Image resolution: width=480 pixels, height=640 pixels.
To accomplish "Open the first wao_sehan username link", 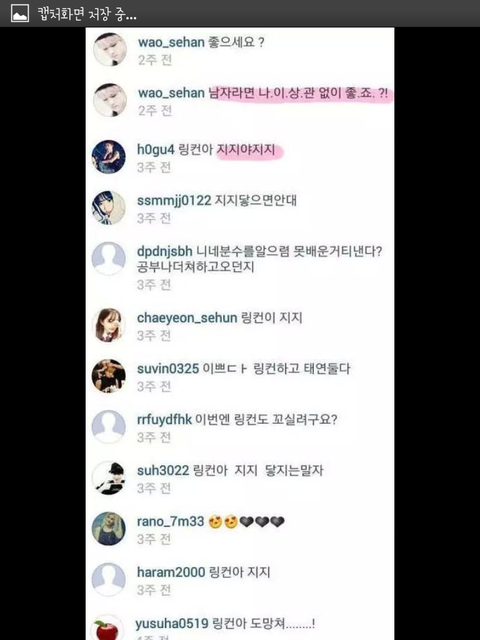I will pyautogui.click(x=171, y=42).
